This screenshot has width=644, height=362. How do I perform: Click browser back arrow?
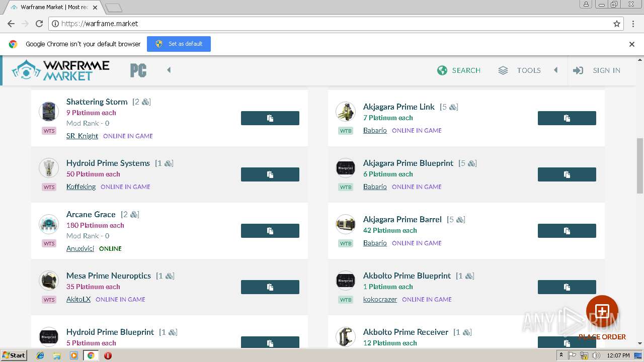[11, 24]
